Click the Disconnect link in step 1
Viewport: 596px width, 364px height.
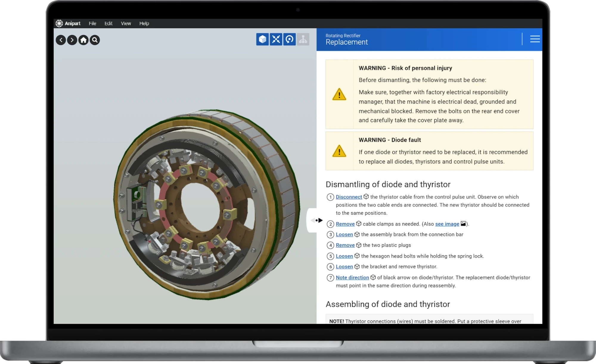tap(349, 197)
